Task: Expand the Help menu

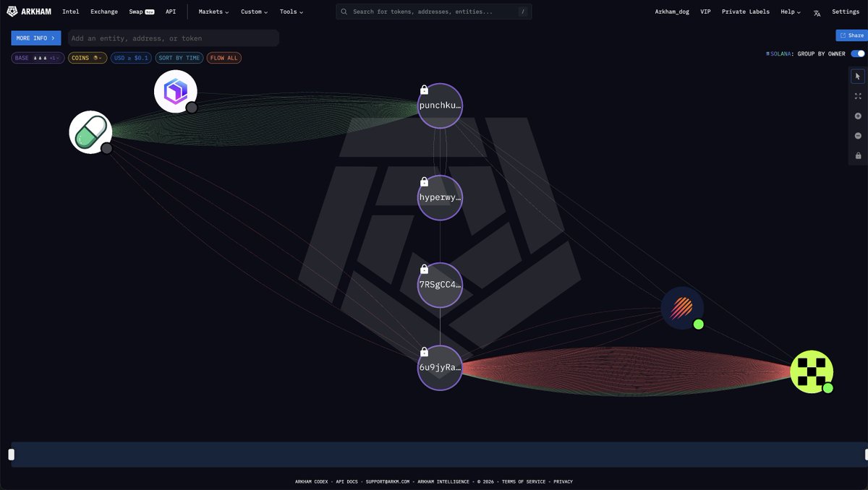Action: point(791,12)
